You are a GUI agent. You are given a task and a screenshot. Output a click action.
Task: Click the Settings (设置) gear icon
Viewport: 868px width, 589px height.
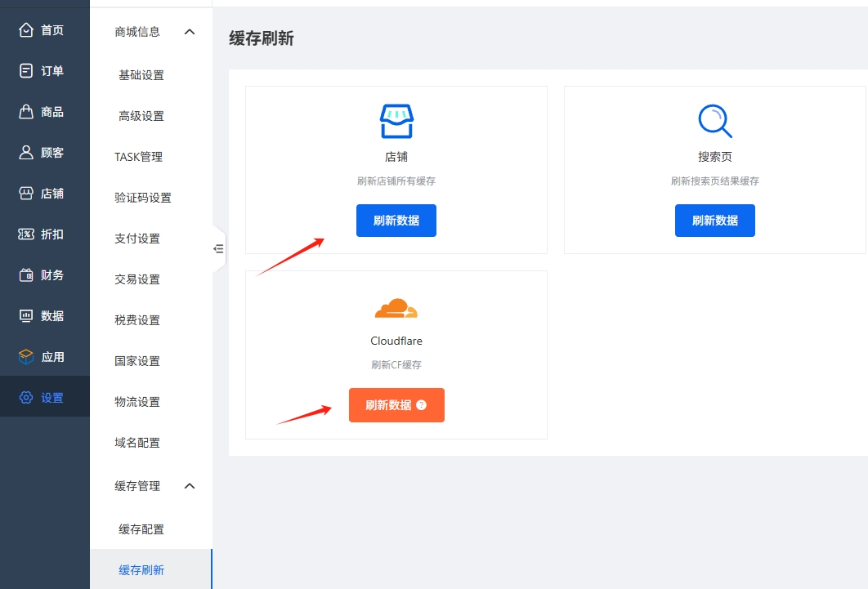pyautogui.click(x=26, y=398)
